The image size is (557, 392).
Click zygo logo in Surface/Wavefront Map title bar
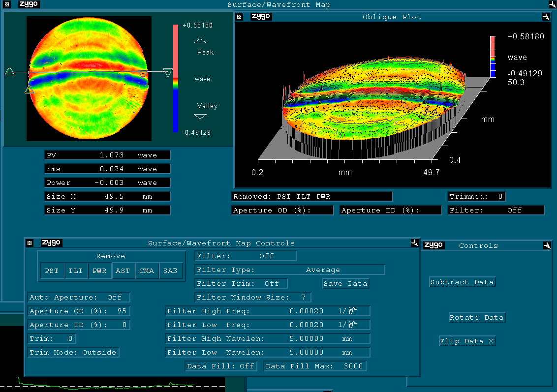(x=29, y=4)
